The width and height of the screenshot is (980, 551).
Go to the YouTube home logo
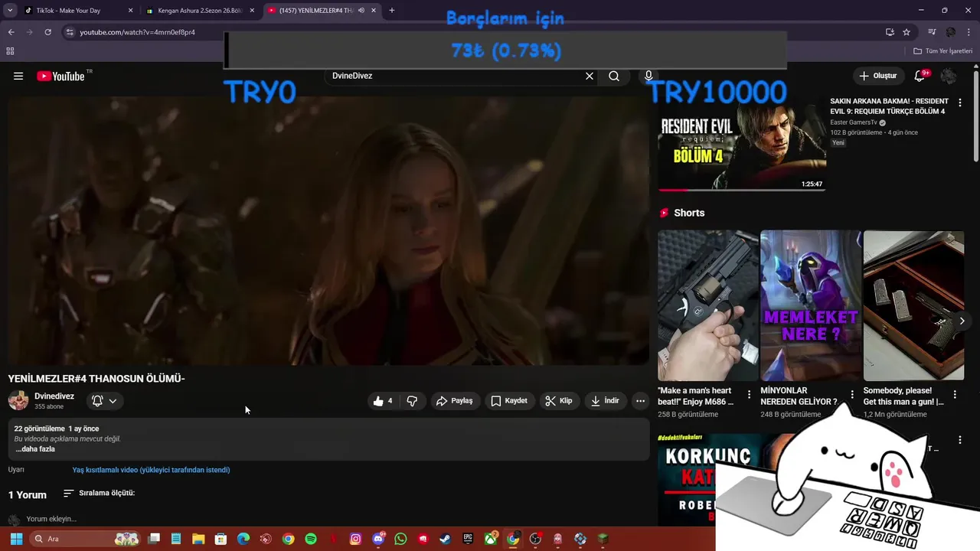point(60,76)
